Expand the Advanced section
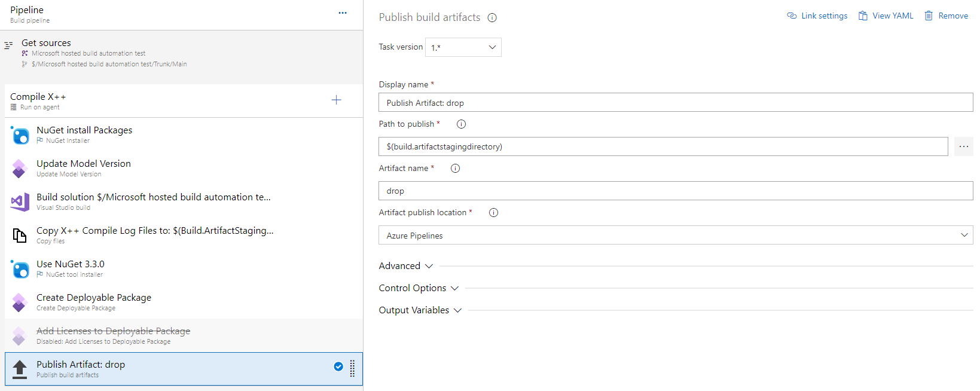Viewport: 980px width, 391px height. 406,266
